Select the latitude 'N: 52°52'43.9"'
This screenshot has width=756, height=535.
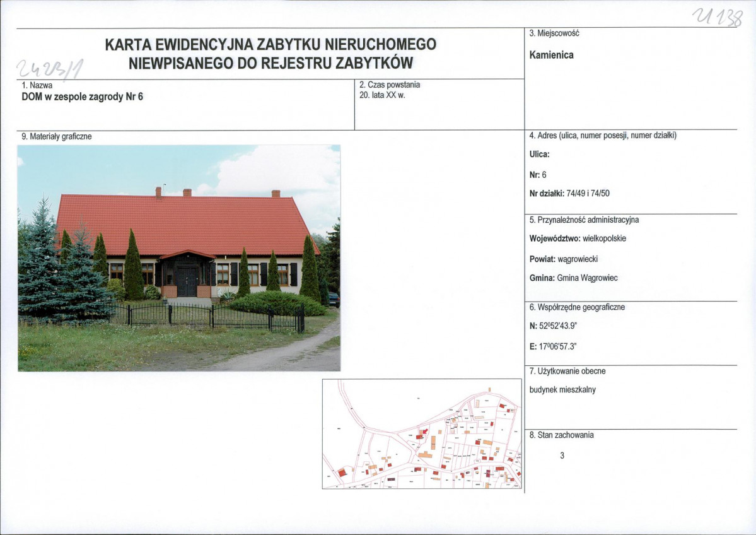(553, 326)
